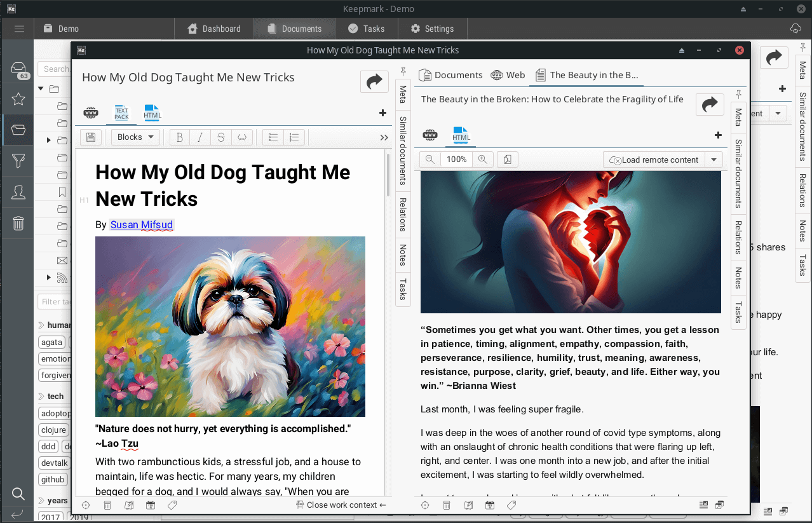Click the Susan Mifsud author link

pos(141,225)
